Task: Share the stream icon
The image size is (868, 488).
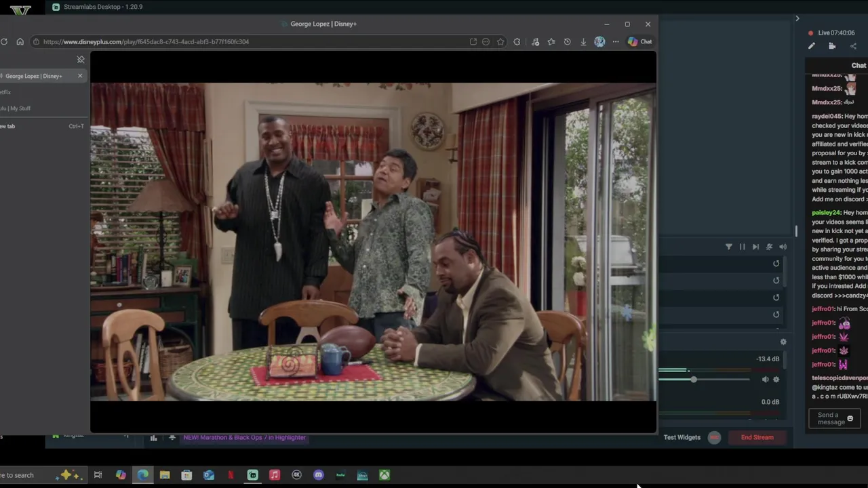Action: (x=853, y=46)
